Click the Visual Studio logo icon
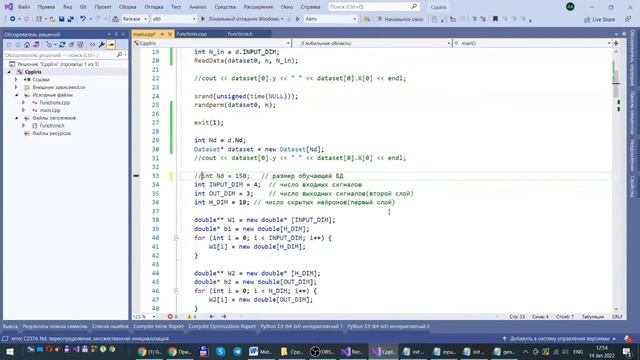The height and width of the screenshot is (360, 640). pos(9,7)
